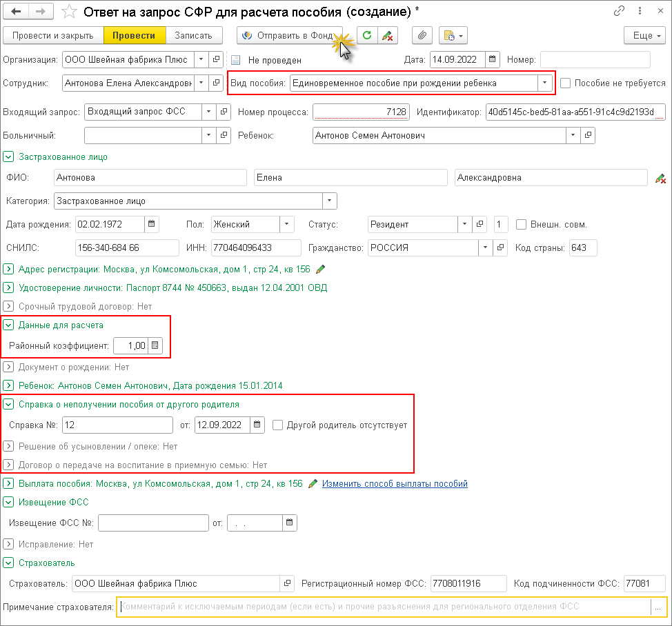
Task: Open the create-based-on toolbar dropdown icon
Action: (453, 36)
